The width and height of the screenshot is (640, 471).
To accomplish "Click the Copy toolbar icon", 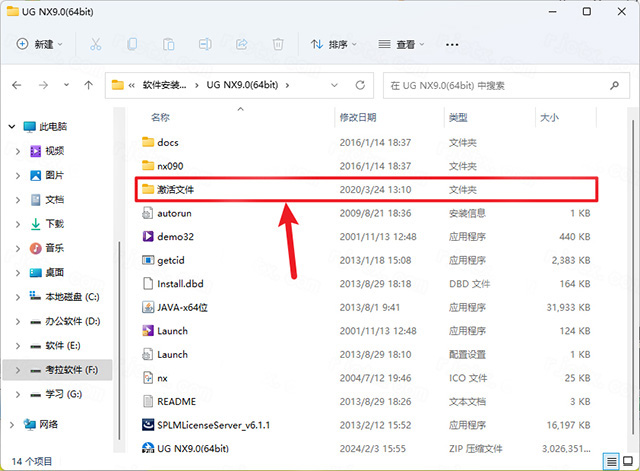I will point(132,44).
